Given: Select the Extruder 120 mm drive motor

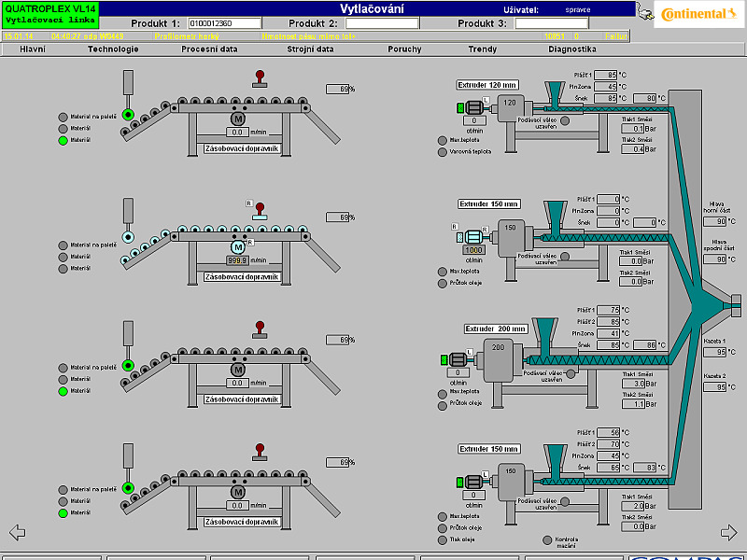Looking at the screenshot, I should tap(473, 107).
